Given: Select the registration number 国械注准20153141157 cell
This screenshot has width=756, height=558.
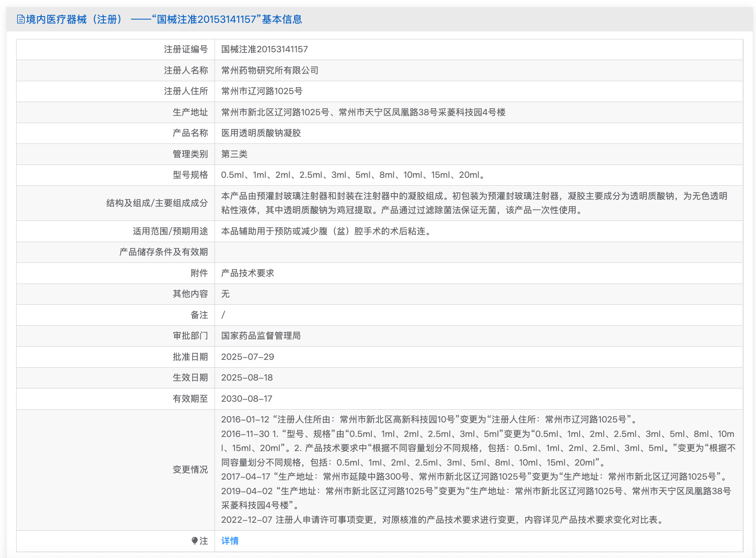Looking at the screenshot, I should coord(265,49).
